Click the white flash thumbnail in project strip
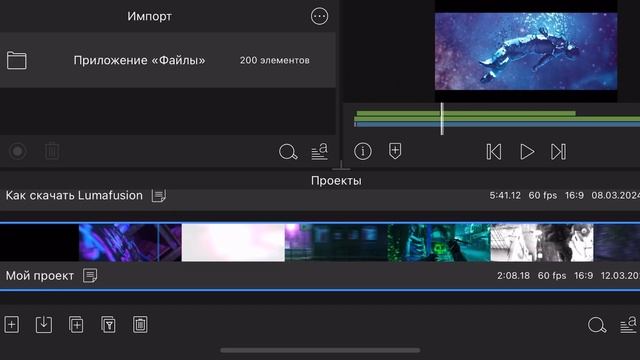 [233, 242]
